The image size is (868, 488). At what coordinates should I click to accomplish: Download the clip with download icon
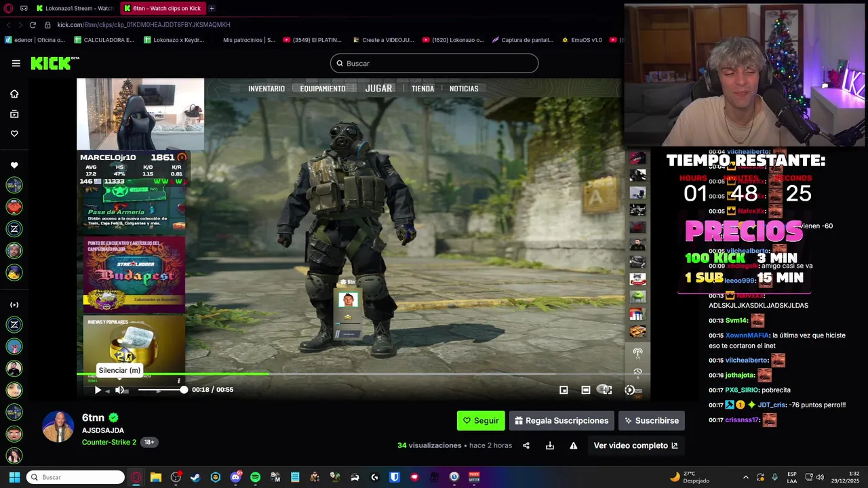[x=550, y=445]
